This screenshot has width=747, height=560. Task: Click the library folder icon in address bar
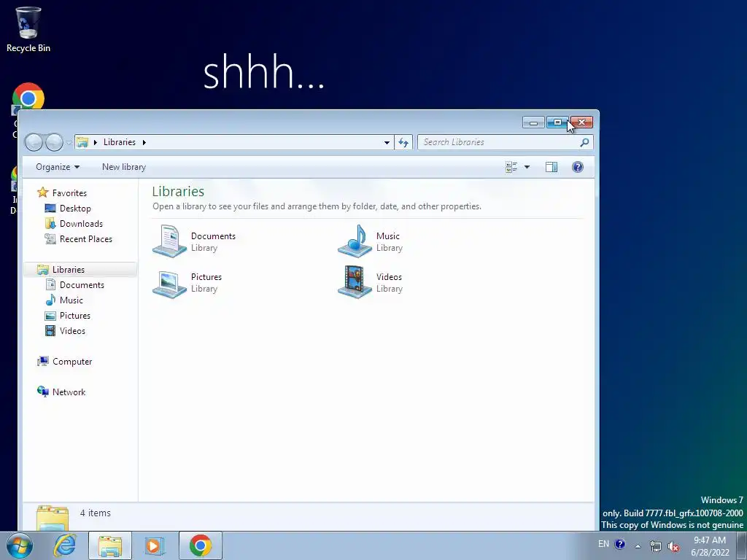82,142
